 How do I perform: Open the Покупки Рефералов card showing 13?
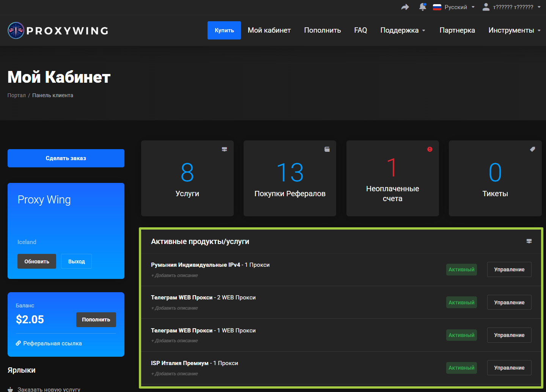[x=290, y=178]
